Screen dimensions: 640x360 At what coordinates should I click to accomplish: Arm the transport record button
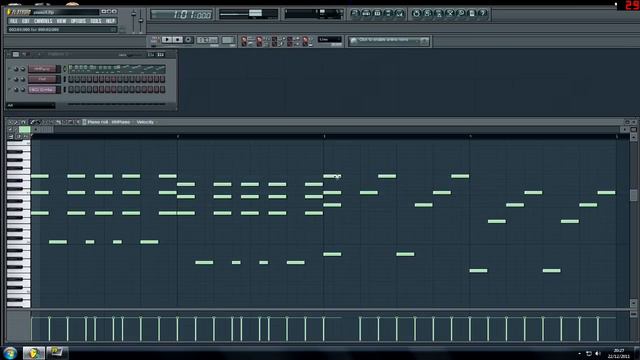click(x=188, y=40)
